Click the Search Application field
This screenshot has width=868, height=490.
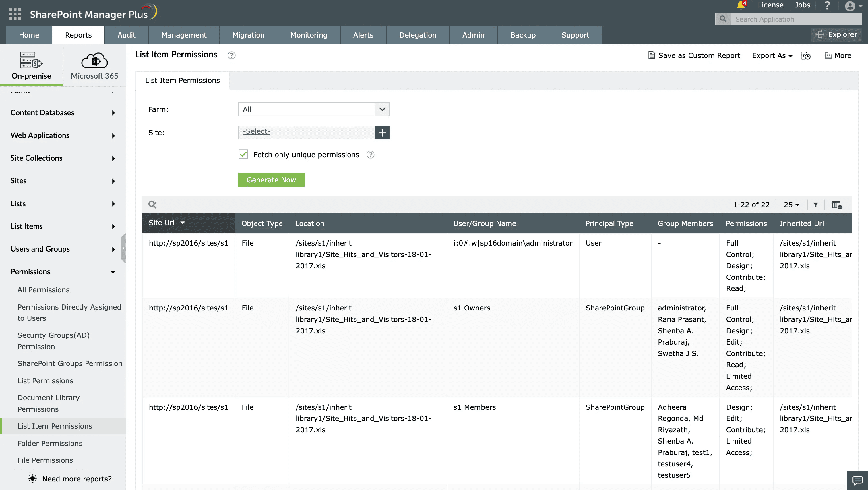coord(796,19)
